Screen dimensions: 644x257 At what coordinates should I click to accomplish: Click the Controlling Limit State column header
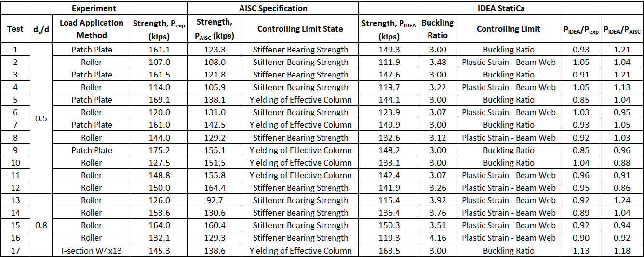[300, 29]
